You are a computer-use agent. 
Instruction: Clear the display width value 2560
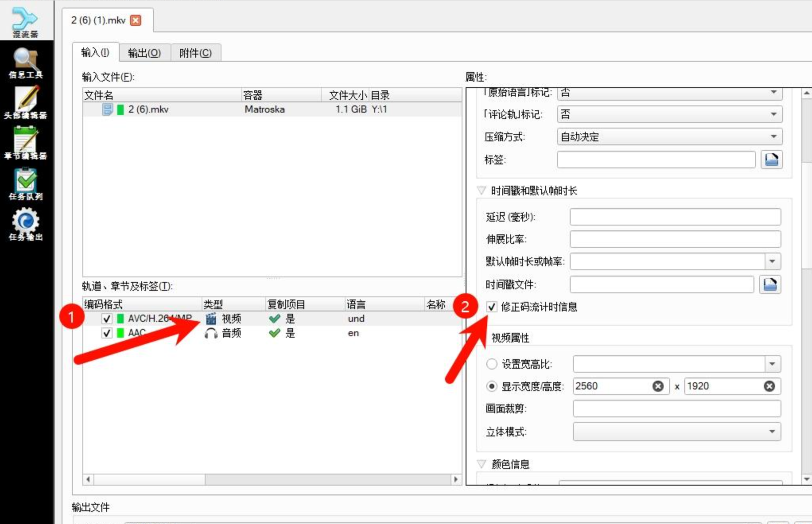(x=658, y=386)
